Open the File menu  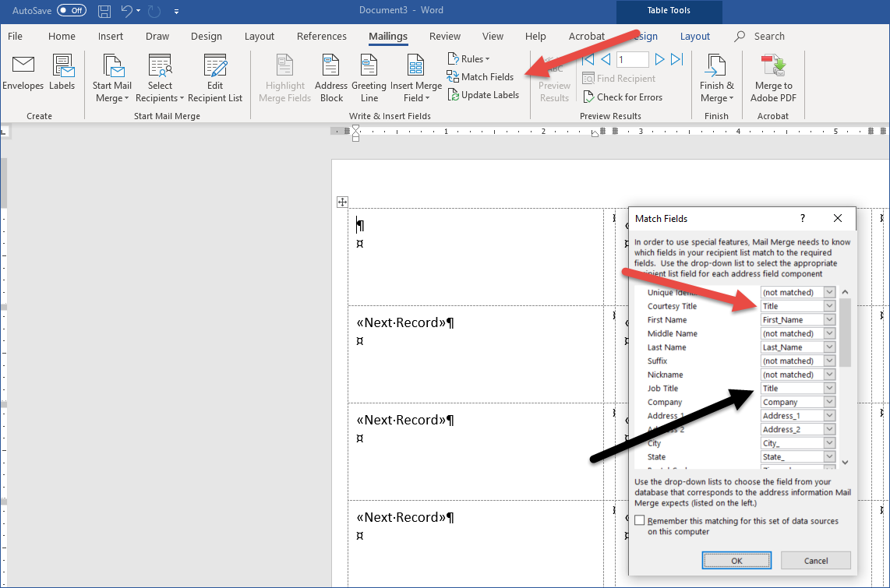click(16, 37)
